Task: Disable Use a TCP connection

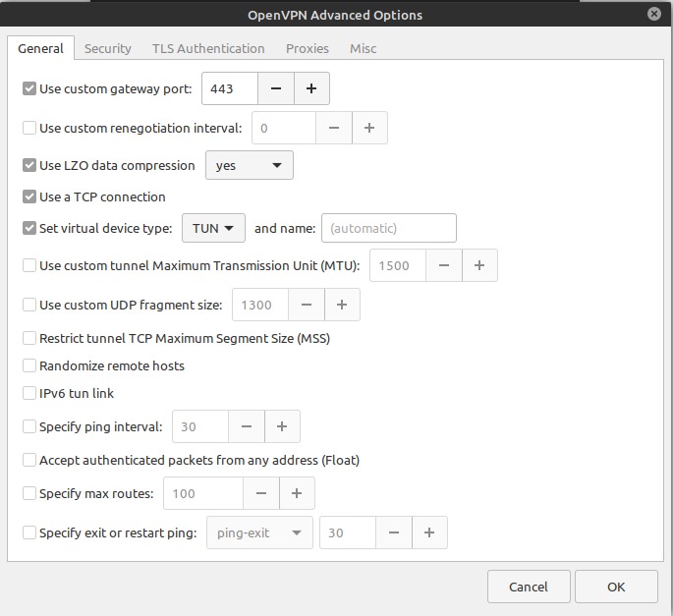Action: [29, 196]
